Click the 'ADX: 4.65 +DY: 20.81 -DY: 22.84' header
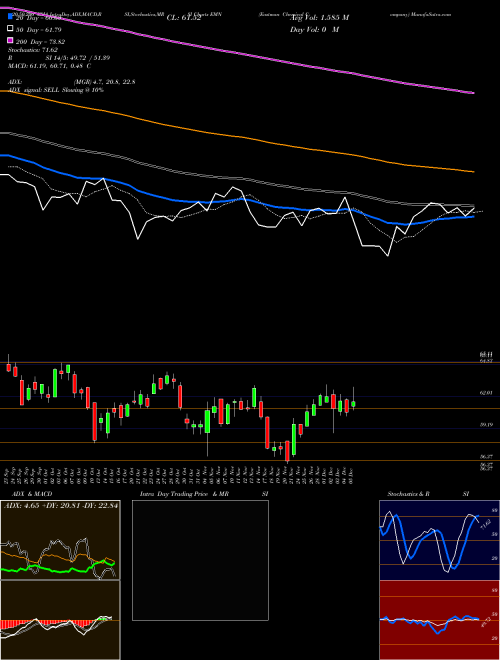 tap(60, 506)
